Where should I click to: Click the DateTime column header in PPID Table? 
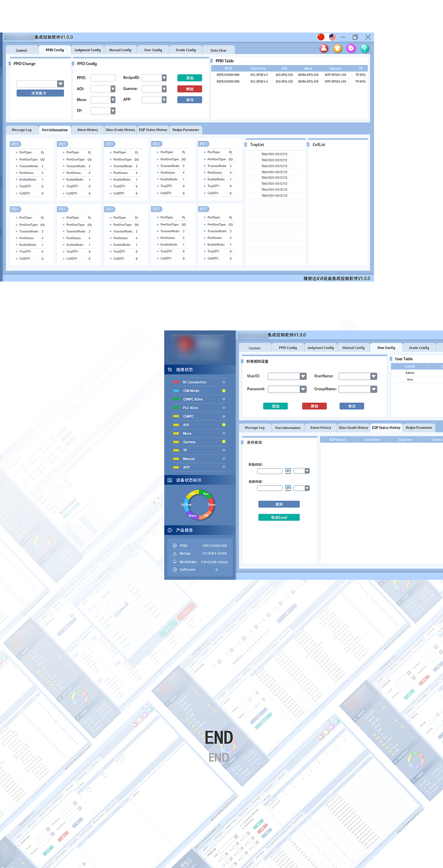258,69
